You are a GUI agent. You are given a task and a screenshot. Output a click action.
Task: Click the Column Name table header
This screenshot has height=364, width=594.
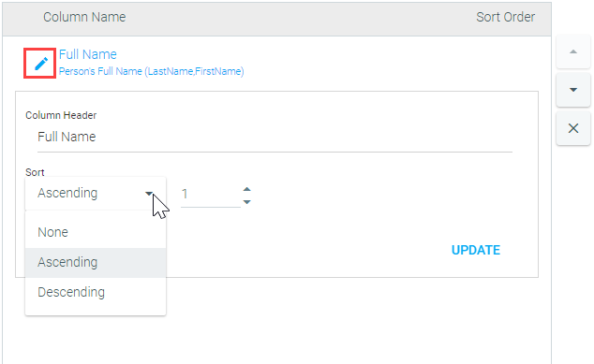pyautogui.click(x=84, y=17)
